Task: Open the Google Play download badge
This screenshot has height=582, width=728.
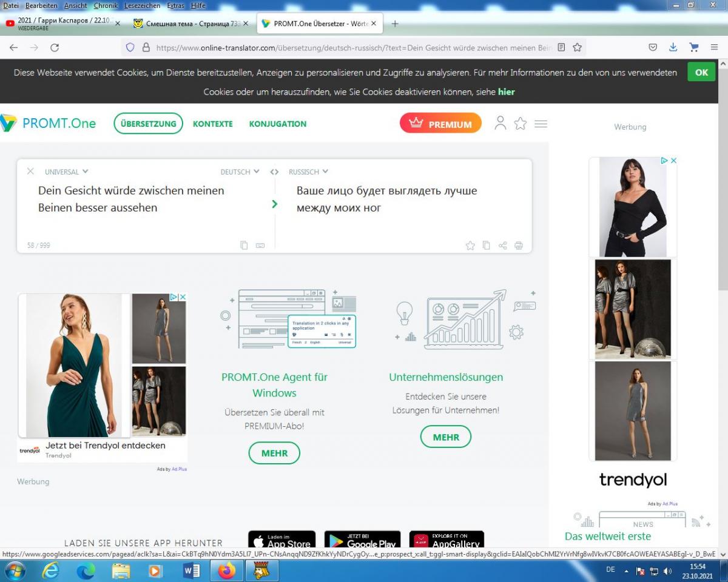Action: click(362, 540)
